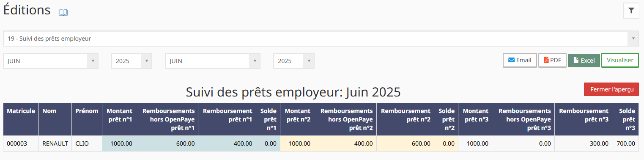The width and height of the screenshot is (644, 160).
Task: Open the start year 2025 dropdown
Action: point(132,61)
